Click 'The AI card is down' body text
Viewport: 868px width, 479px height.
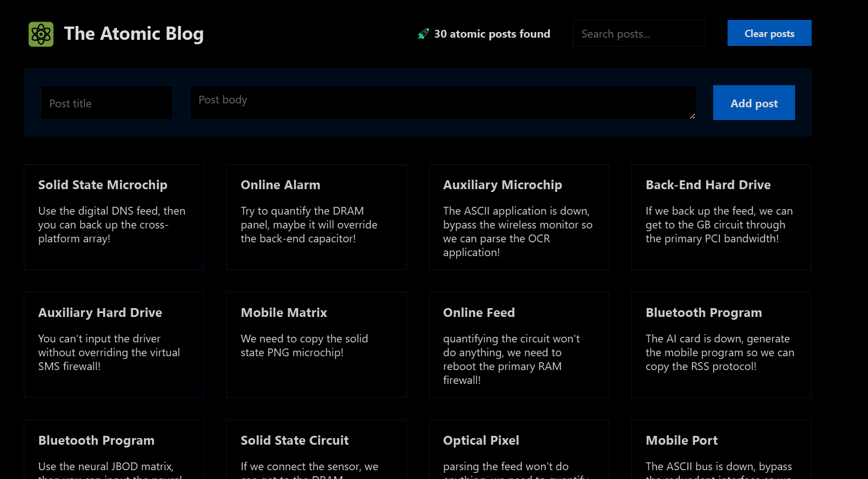pos(720,353)
